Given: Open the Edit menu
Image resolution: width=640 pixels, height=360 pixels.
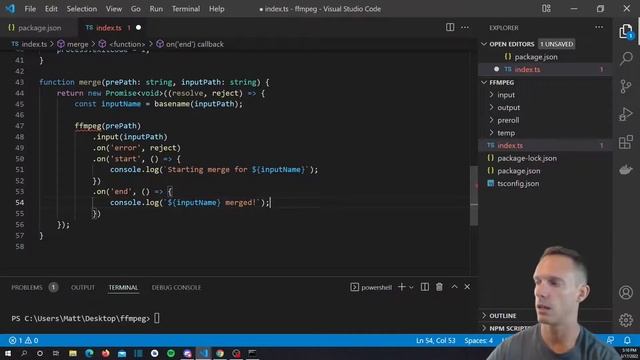Looking at the screenshot, I should (51, 9).
